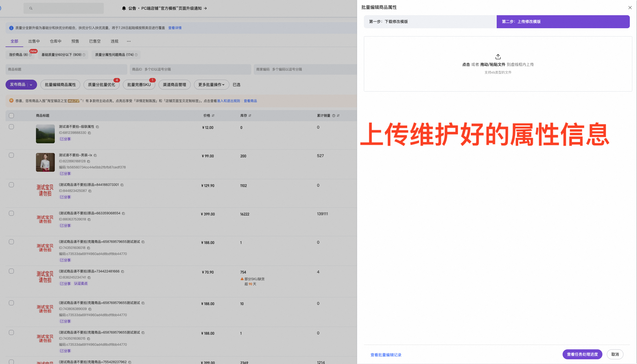Click the 商家编码 input field

[x=305, y=69]
